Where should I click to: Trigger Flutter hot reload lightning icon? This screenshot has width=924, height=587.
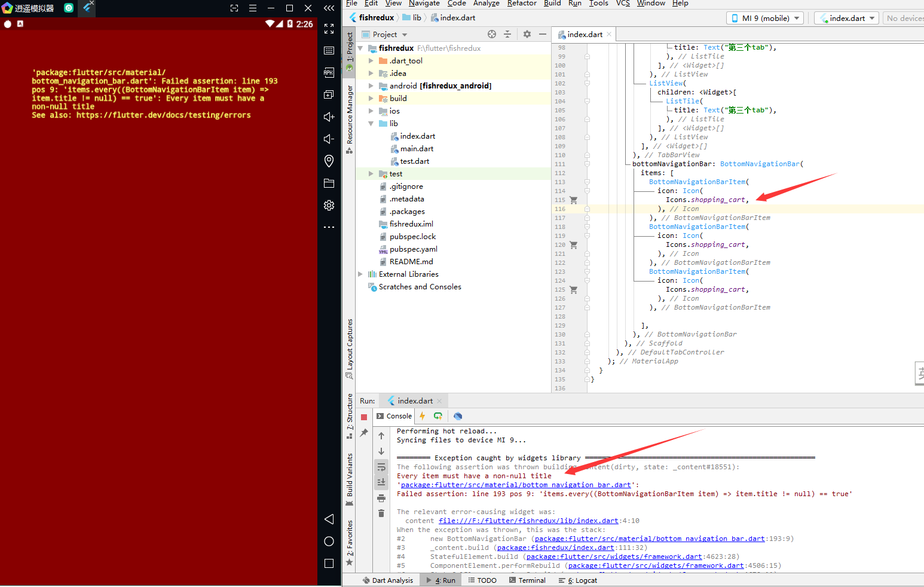pos(422,416)
